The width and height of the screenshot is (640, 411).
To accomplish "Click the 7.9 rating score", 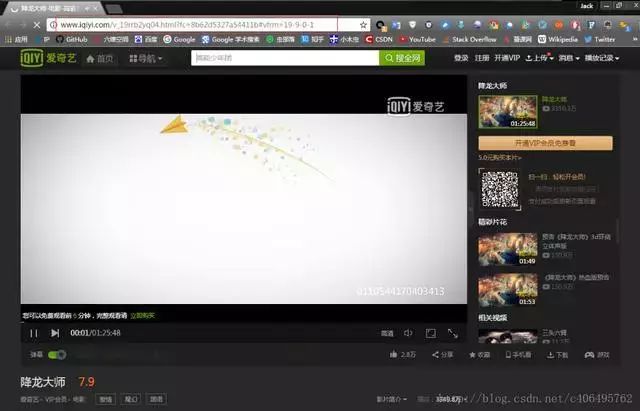I will [86, 382].
